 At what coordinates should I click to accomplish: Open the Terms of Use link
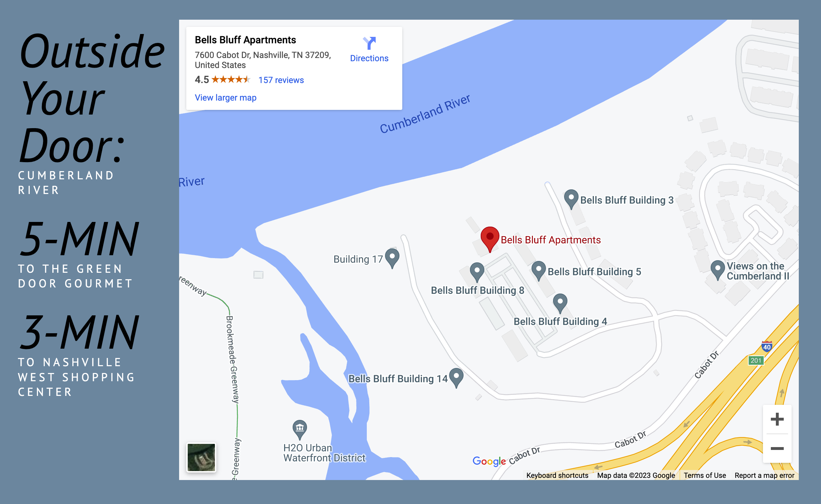[705, 475]
